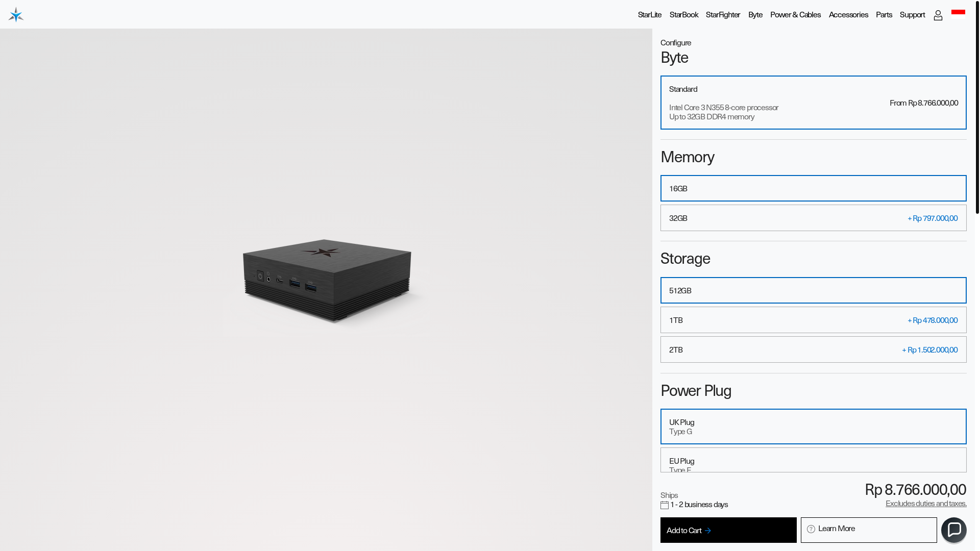Choose 2TB storage option
This screenshot has height=551, width=980.
[x=813, y=349]
